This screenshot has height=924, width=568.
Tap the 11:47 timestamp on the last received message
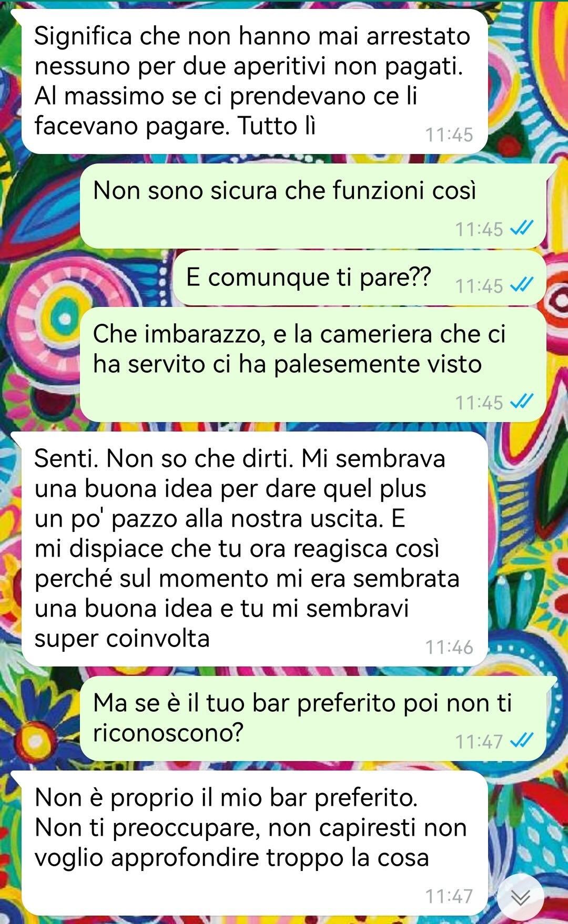click(x=449, y=896)
